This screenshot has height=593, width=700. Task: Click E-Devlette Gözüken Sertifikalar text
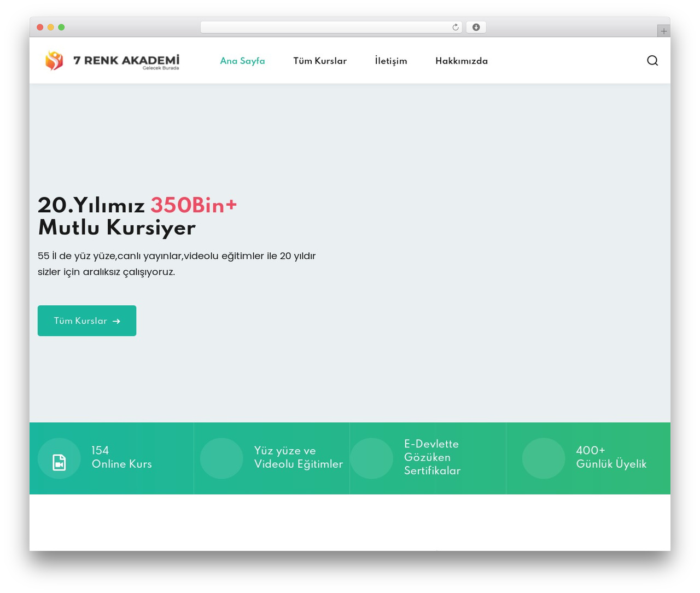(x=432, y=457)
